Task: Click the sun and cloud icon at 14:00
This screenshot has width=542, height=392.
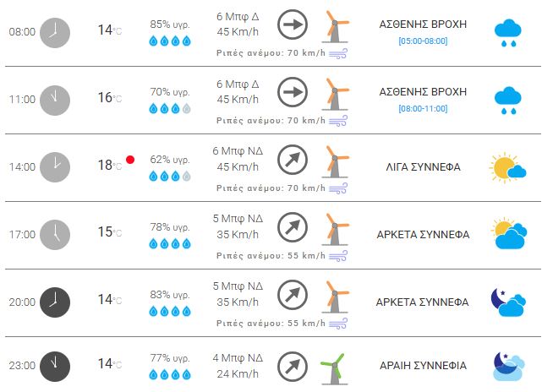Action: pyautogui.click(x=506, y=167)
